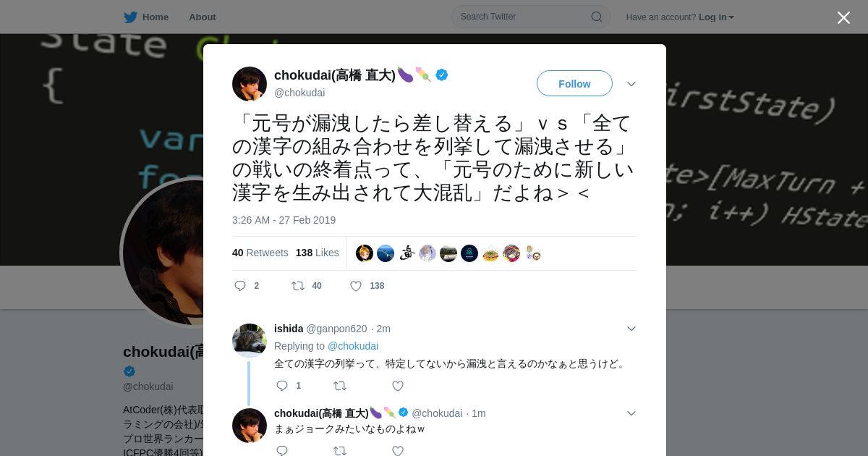The image size is (868, 456).
Task: Like ishida's reply
Action: (398, 386)
